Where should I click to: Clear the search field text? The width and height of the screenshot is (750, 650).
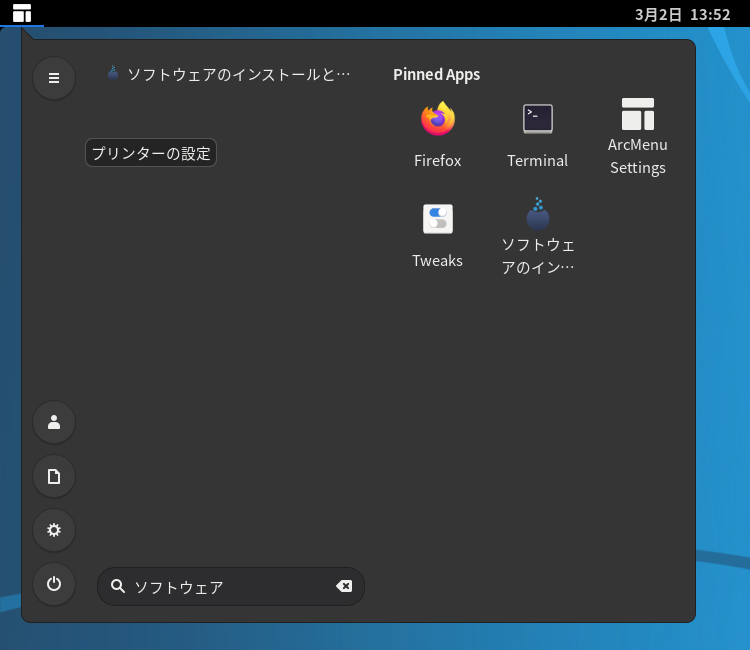344,586
